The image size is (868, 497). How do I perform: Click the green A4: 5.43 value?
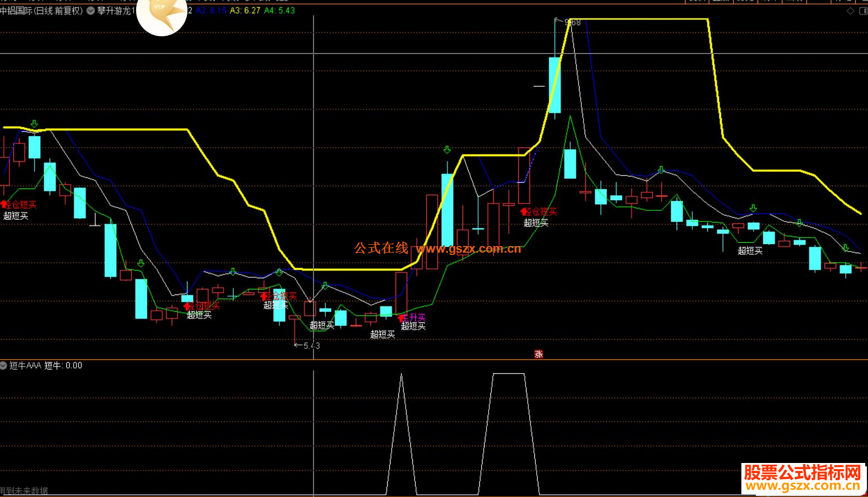click(x=279, y=11)
